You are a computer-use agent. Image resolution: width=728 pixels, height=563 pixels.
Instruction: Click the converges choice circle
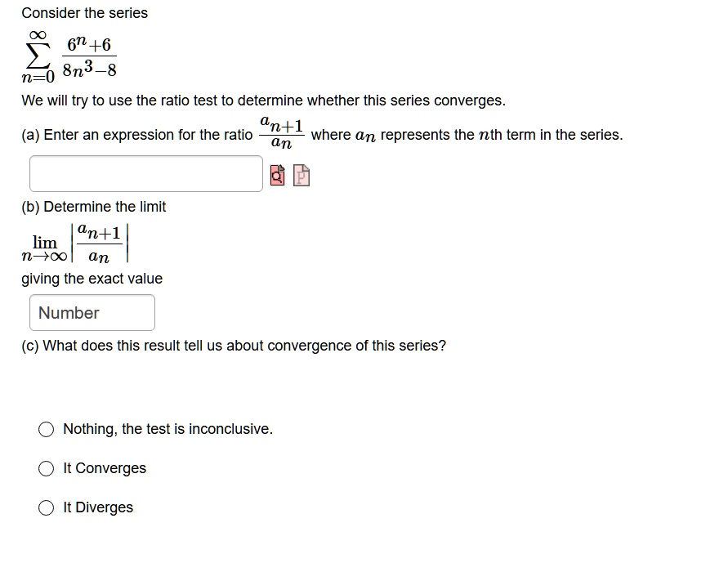click(47, 468)
